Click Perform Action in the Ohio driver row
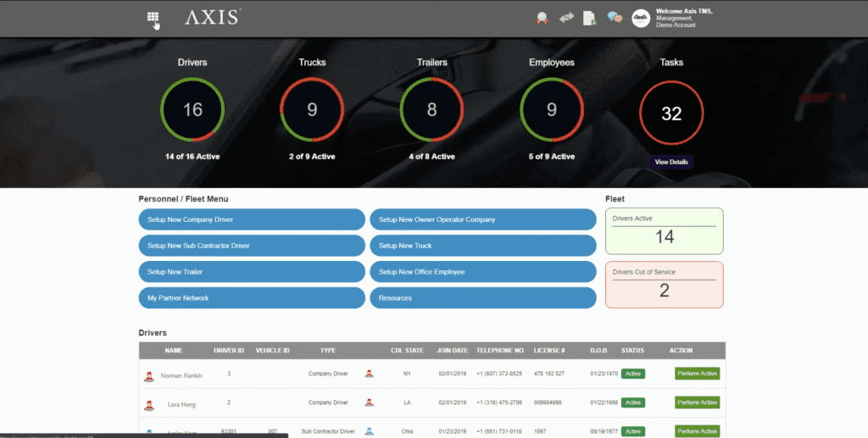Screen dimensions: 868x438 tap(697, 431)
